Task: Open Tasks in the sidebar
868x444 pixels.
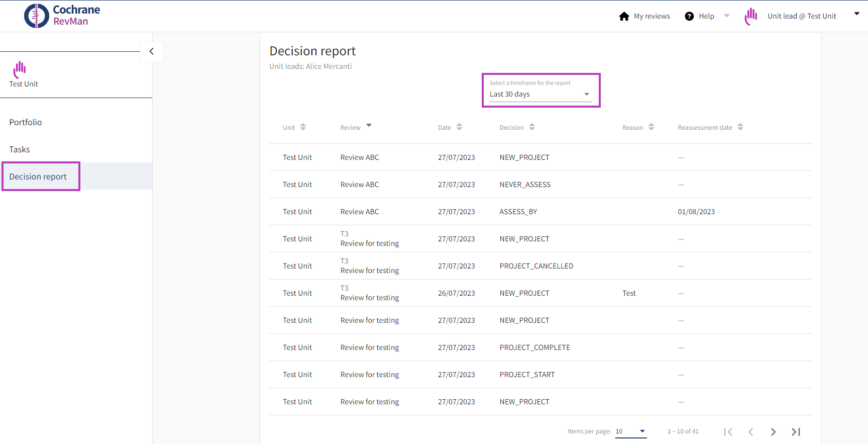Action: click(x=20, y=149)
